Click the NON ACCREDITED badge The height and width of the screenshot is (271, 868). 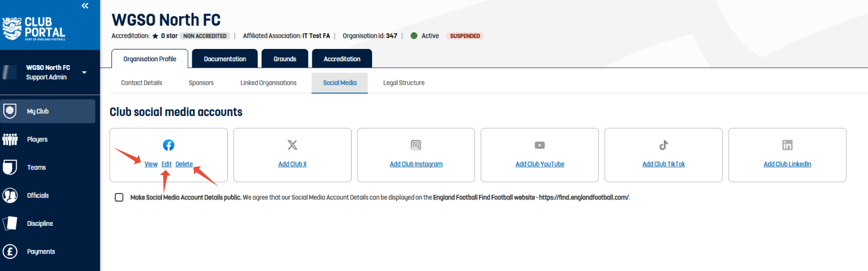point(205,36)
